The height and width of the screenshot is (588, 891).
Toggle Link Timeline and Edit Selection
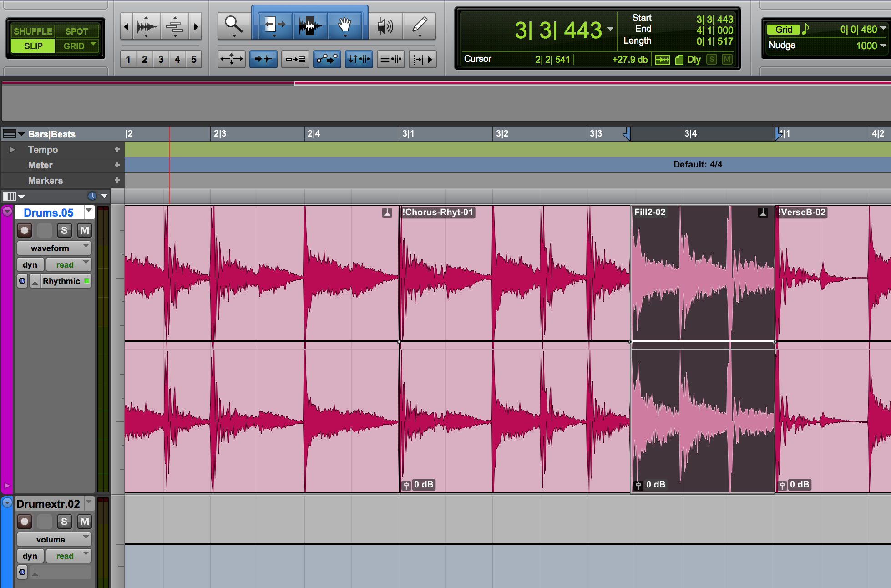click(x=359, y=59)
